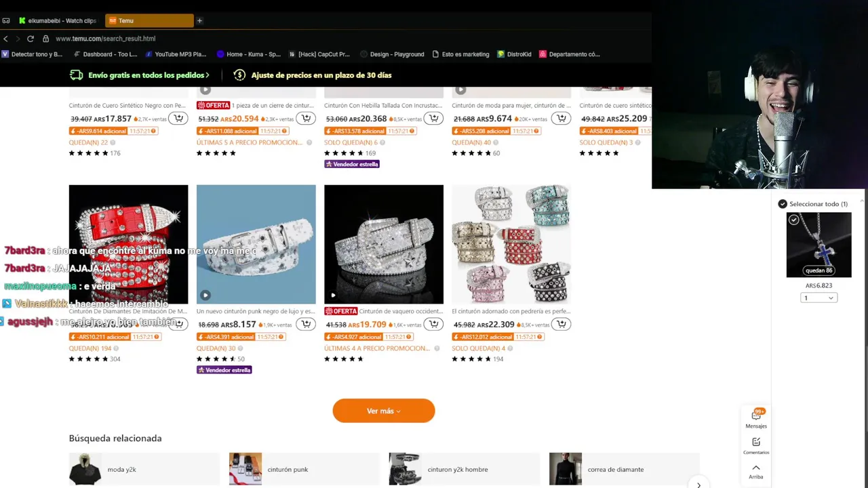Switch to the elkumabeibi Watch clips tab

pyautogui.click(x=58, y=20)
